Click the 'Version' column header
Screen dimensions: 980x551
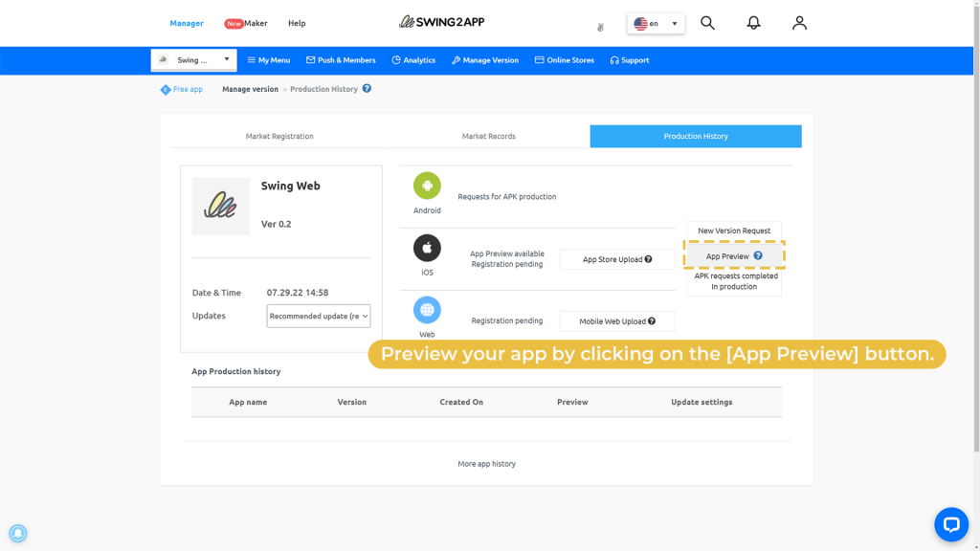[x=352, y=403]
